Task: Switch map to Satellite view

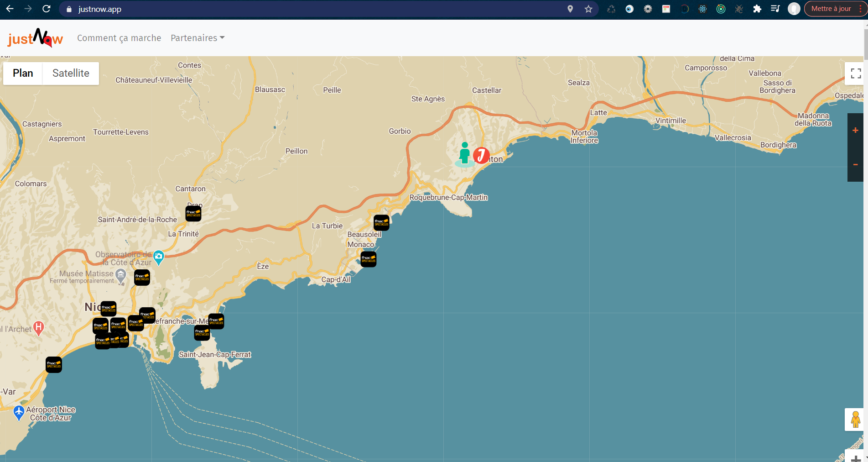Action: click(x=71, y=73)
